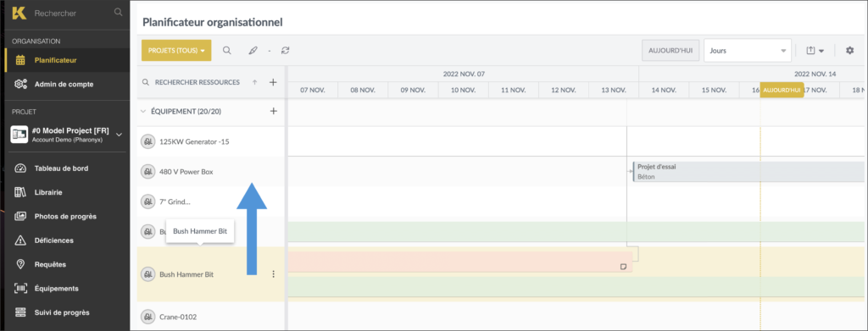Open Photos de progrès in sidebar

(65, 216)
